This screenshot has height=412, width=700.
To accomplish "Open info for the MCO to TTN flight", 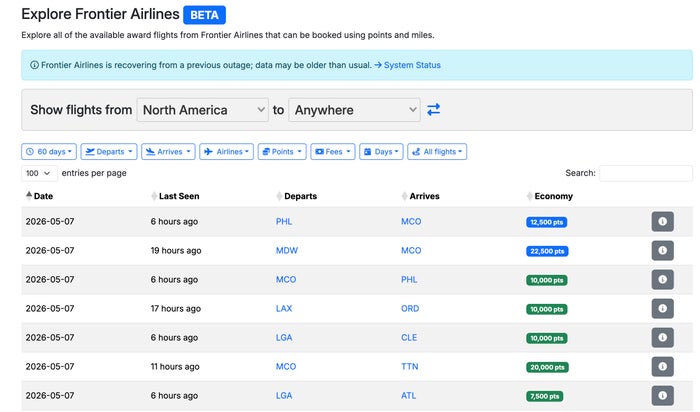I will point(662,366).
